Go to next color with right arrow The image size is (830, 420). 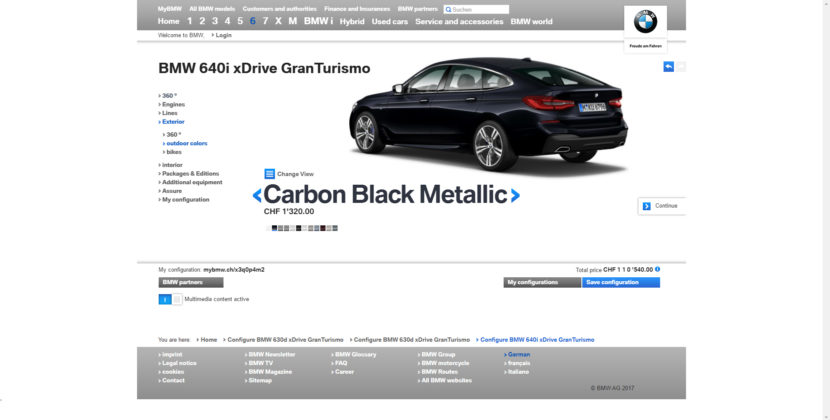(515, 196)
